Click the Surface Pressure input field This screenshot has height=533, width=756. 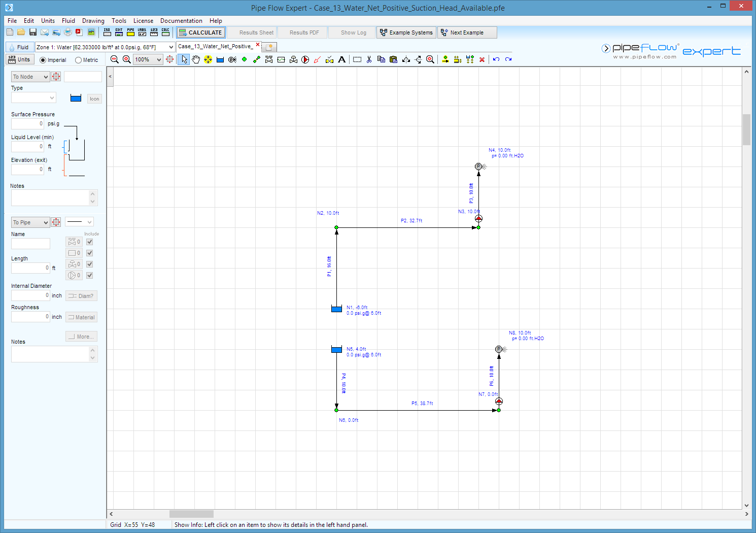pos(28,124)
